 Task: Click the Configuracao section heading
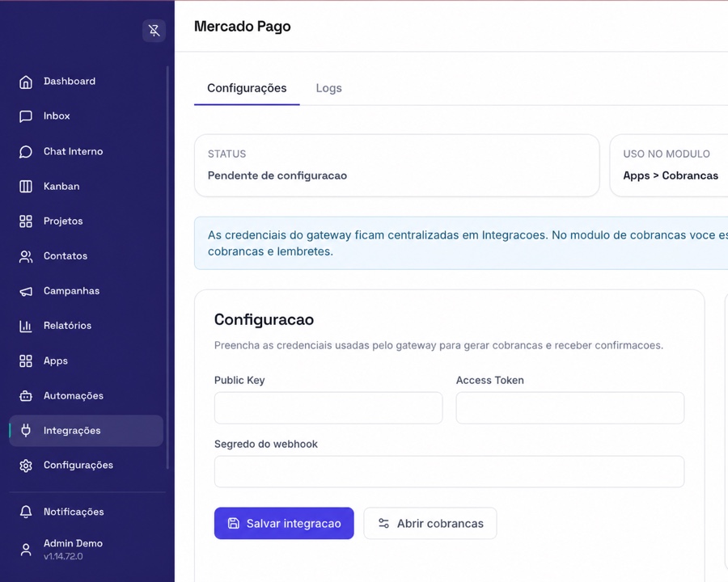[x=264, y=320]
